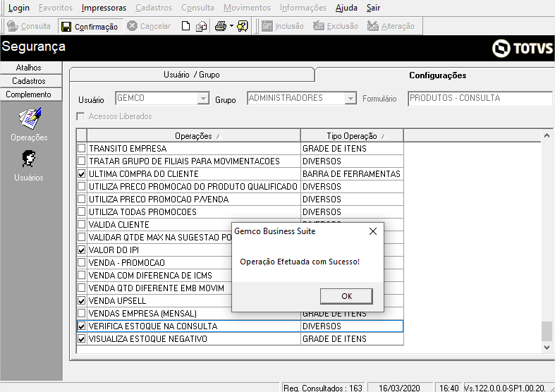Check VENDA - PROMOCAO checkbox

[x=81, y=262]
